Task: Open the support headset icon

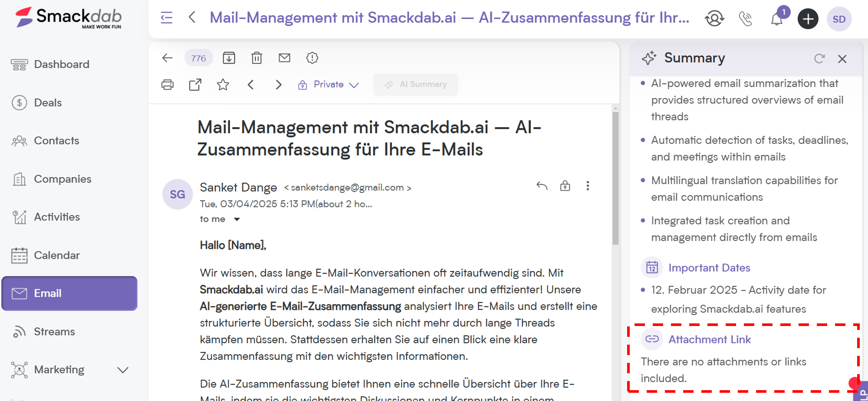Action: 714,18
